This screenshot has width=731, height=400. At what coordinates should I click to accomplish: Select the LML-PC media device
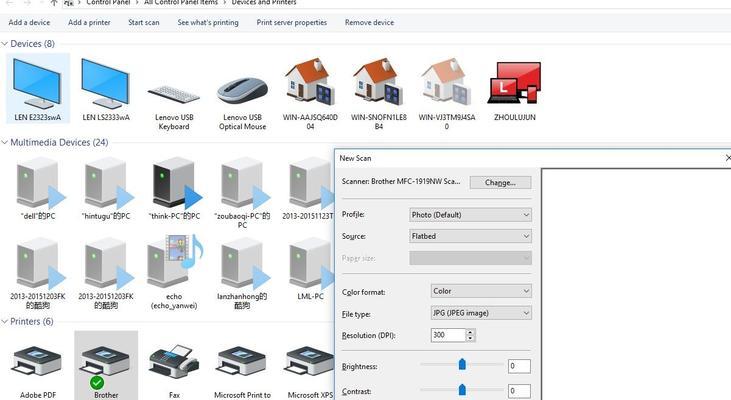tap(310, 269)
